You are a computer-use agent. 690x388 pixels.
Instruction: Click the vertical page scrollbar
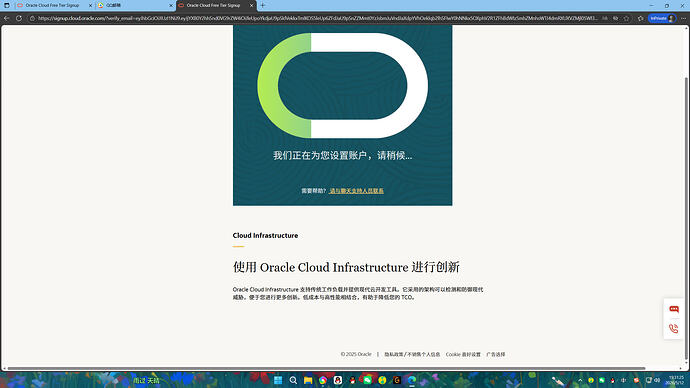tap(686, 218)
